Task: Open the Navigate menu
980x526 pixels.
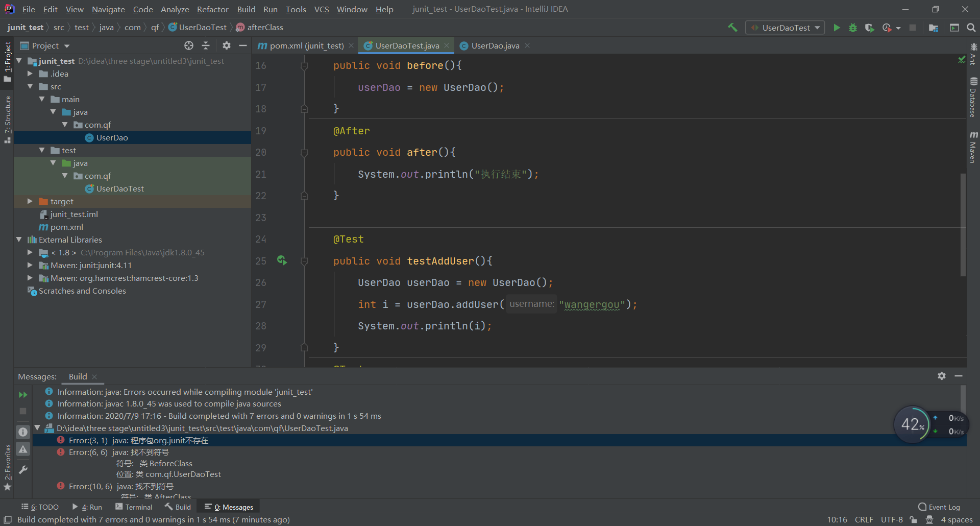Action: (108, 9)
